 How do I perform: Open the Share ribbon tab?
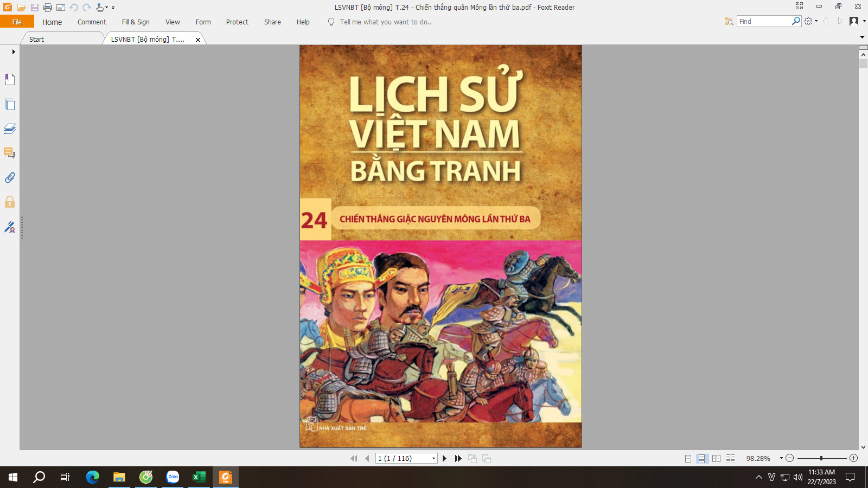click(x=272, y=22)
